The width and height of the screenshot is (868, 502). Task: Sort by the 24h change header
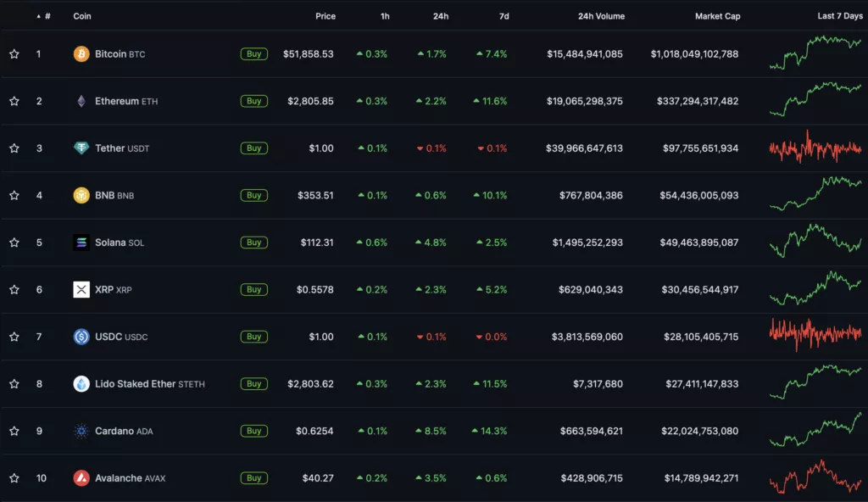(441, 16)
